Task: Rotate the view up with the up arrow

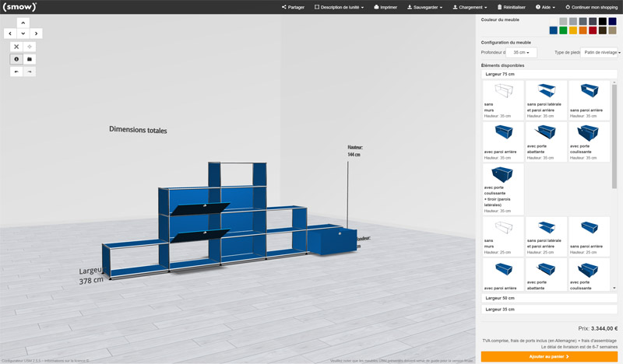Action: coord(23,23)
